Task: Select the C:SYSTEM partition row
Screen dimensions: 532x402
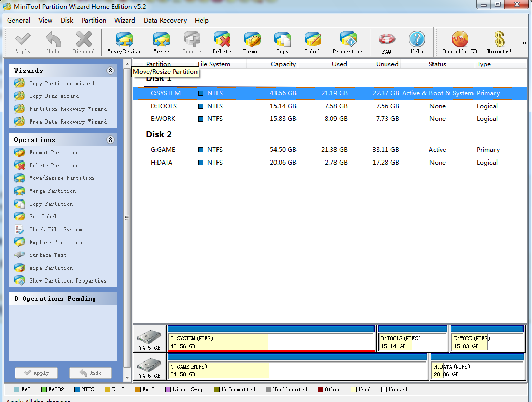Action: click(x=330, y=93)
